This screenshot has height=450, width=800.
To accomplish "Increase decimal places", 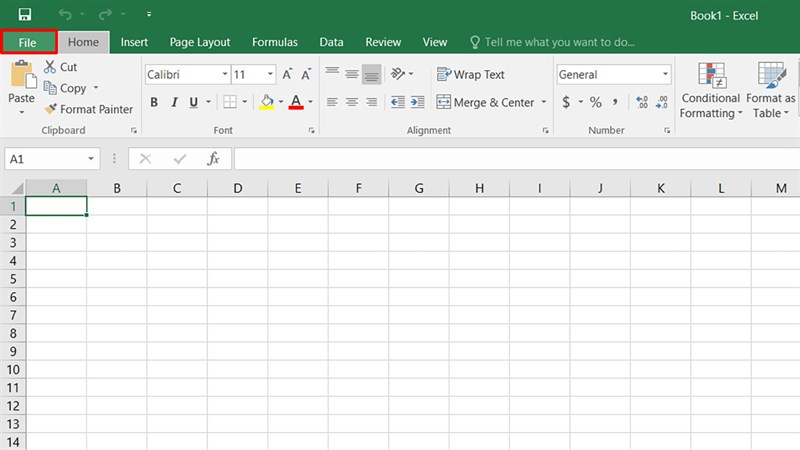I will (642, 102).
